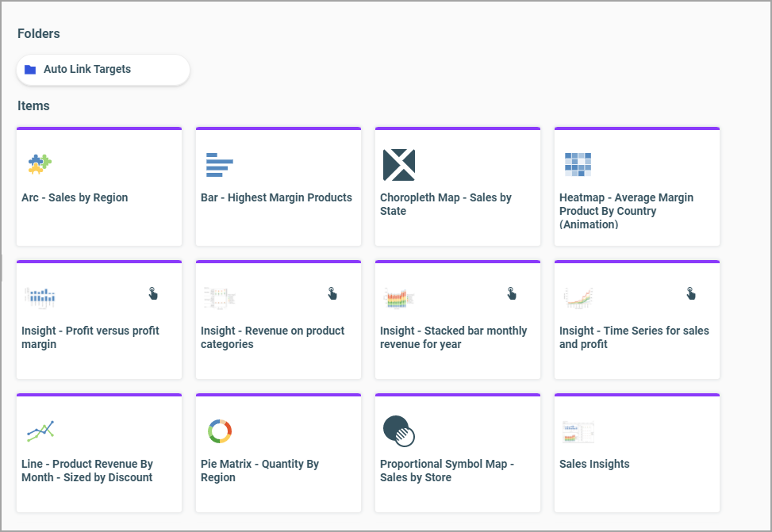
Task: Click hand pointer icon on Revenue on product categories
Action: click(332, 294)
